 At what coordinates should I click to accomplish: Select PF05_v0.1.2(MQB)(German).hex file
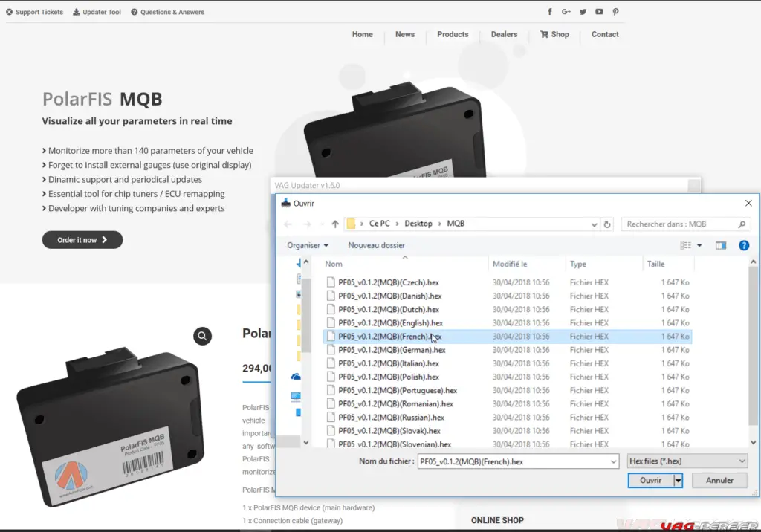(508, 350)
